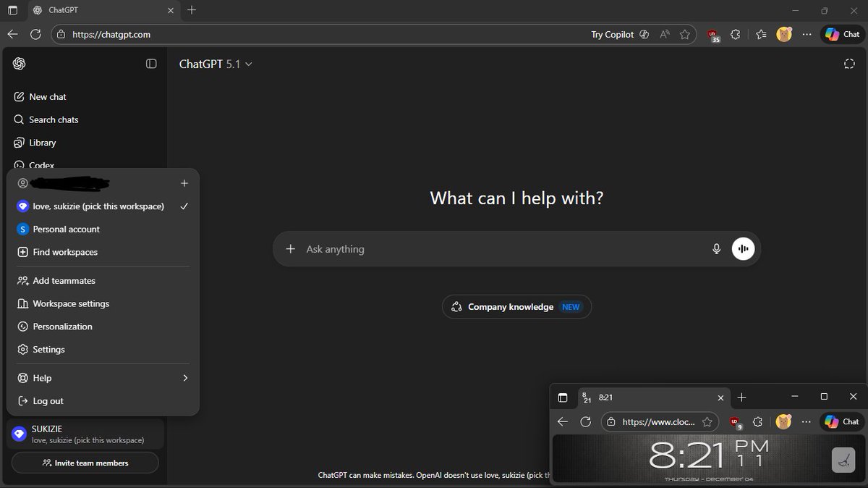Add chatgpt.com to favorites with star icon

pos(684,34)
